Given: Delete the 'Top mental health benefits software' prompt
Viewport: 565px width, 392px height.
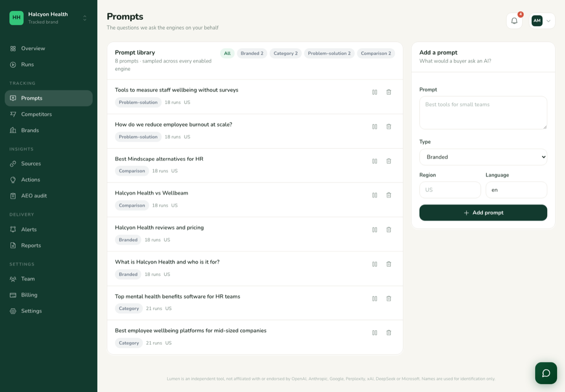Looking at the screenshot, I should tap(389, 298).
